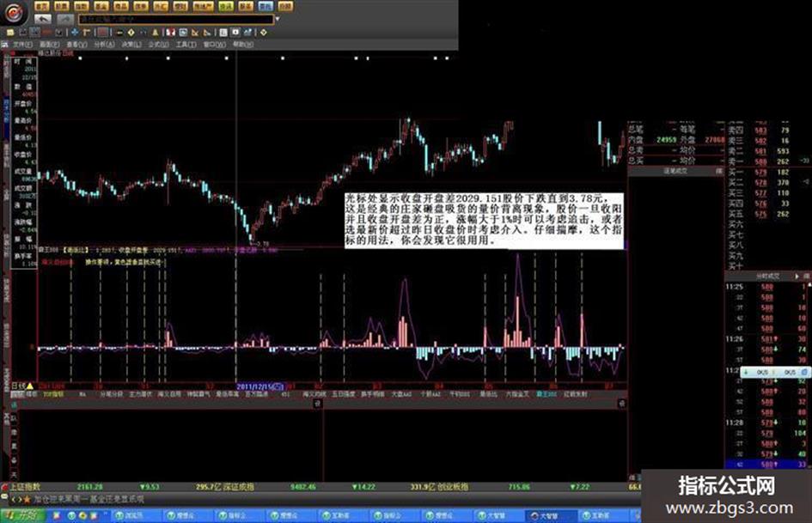
Task: Click the red target application logo
Action: pyautogui.click(x=15, y=12)
